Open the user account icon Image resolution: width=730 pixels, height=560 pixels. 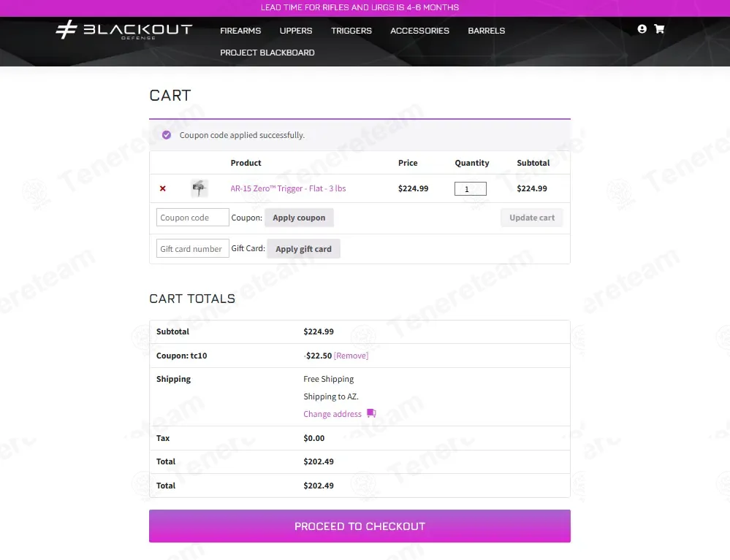click(x=642, y=29)
